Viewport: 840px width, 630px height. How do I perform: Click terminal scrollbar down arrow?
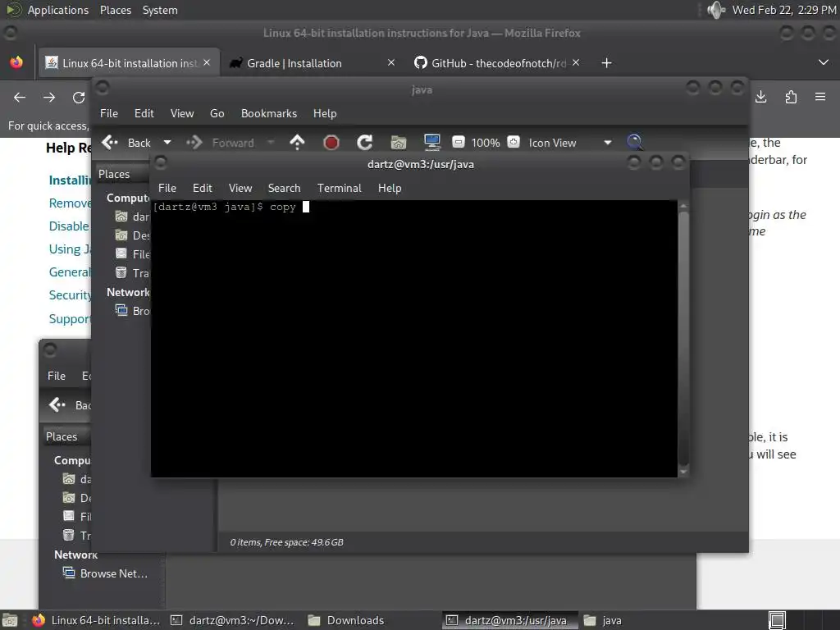(683, 472)
